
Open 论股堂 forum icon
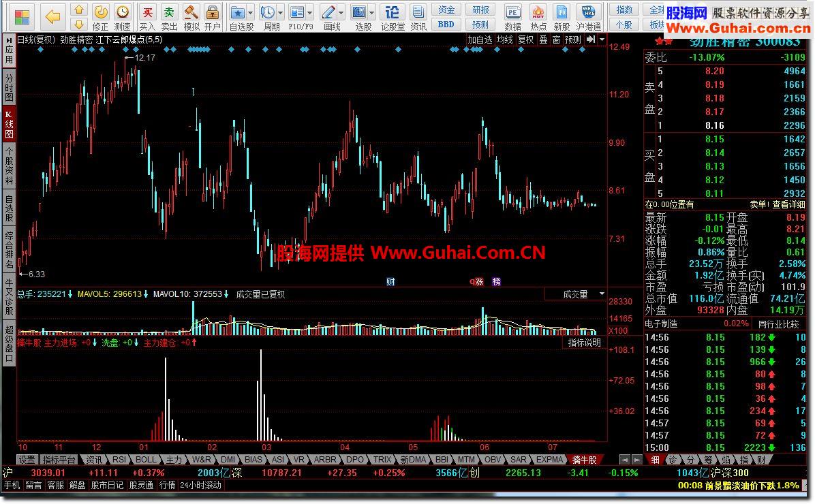click(x=393, y=16)
